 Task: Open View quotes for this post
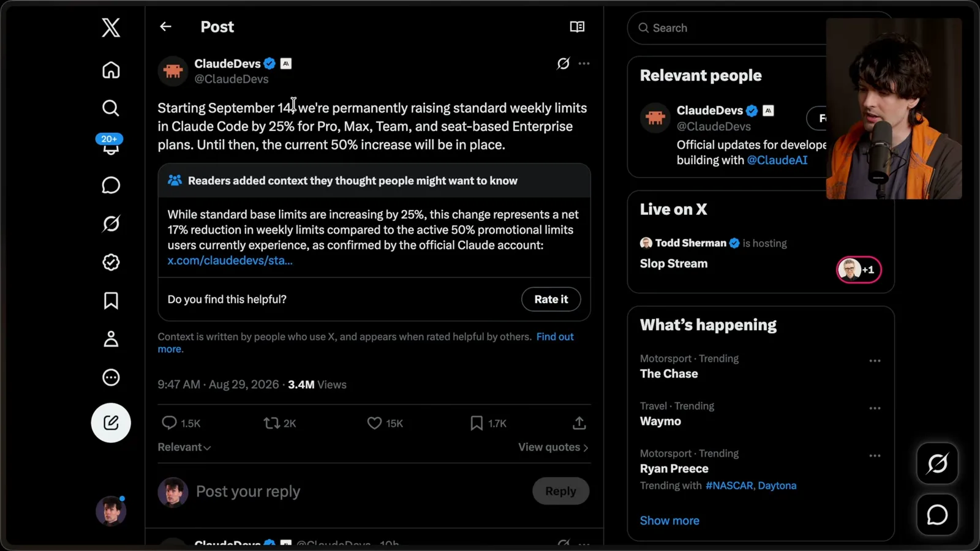[554, 448]
